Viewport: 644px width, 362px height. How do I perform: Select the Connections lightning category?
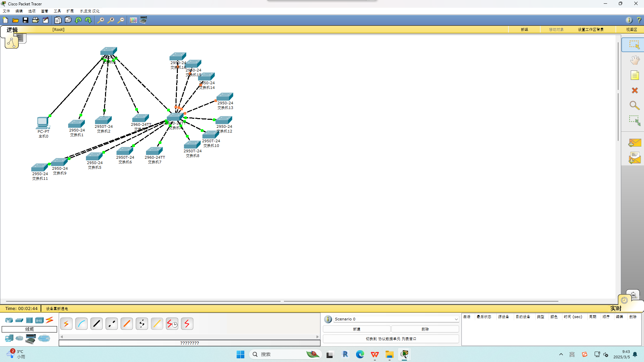click(x=50, y=320)
